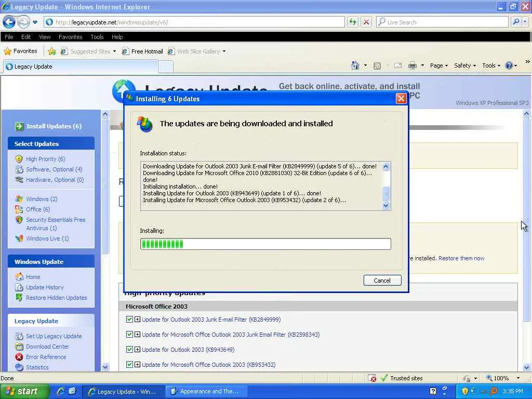Click Internet Explorer quick launch icon
The height and width of the screenshot is (399, 532).
[61, 392]
